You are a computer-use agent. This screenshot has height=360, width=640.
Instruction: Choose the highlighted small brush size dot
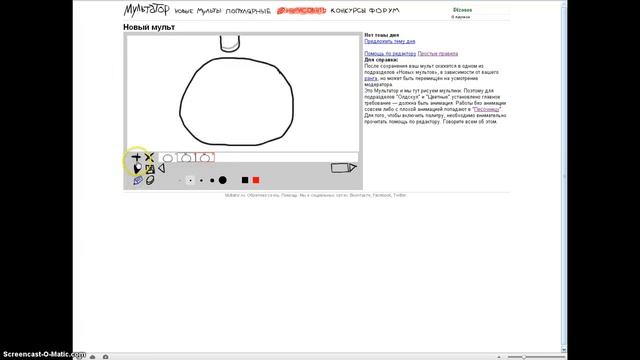(190, 180)
